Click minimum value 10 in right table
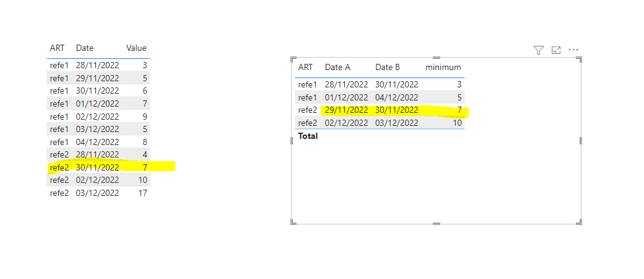Image resolution: width=644 pixels, height=279 pixels. point(458,123)
